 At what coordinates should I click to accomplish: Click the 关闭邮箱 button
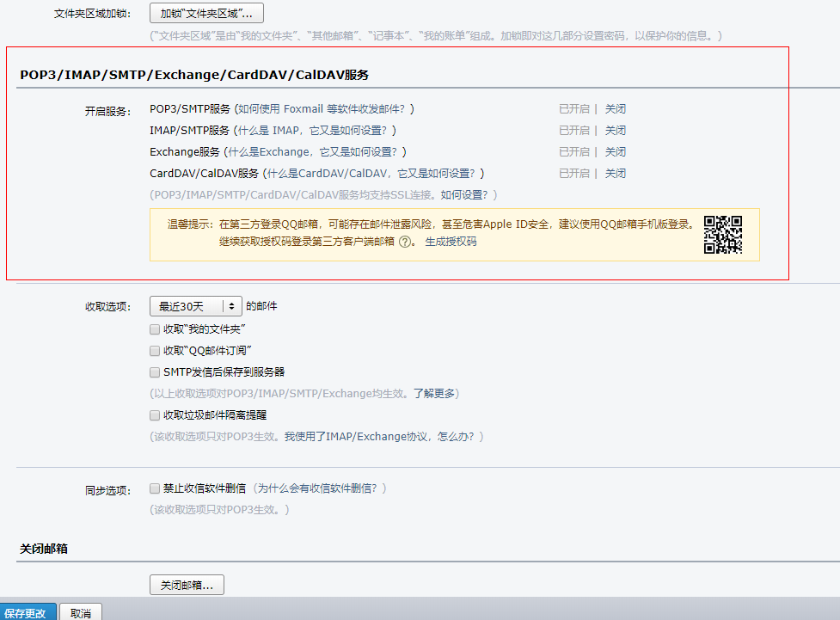[x=186, y=584]
